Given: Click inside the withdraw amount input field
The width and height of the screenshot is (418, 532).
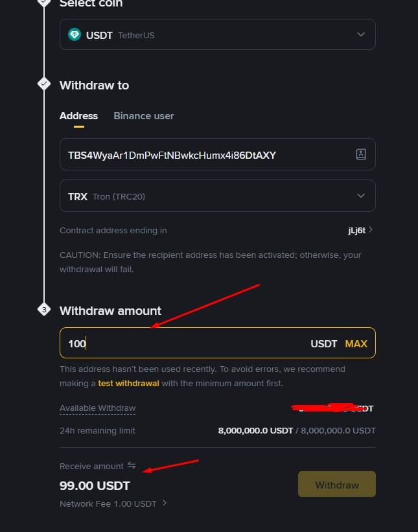Looking at the screenshot, I should pyautogui.click(x=162, y=343).
